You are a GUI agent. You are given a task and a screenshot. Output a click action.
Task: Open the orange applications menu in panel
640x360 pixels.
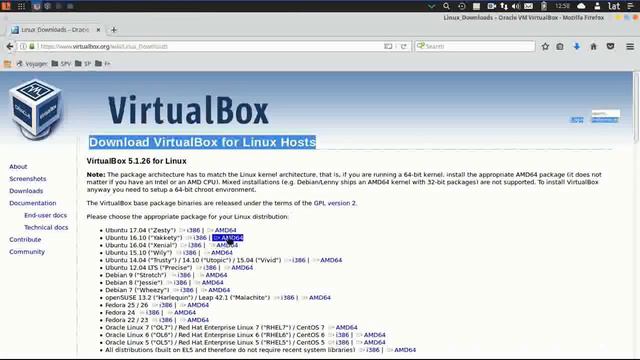6,6
